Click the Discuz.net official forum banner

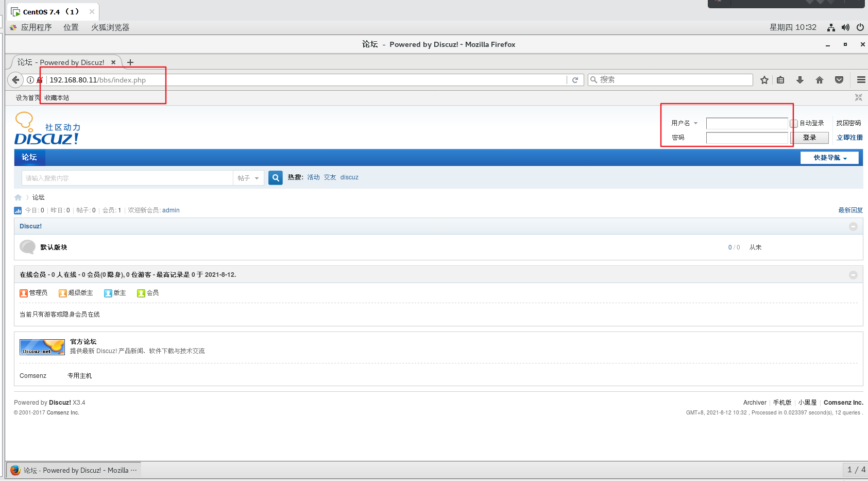tap(42, 347)
